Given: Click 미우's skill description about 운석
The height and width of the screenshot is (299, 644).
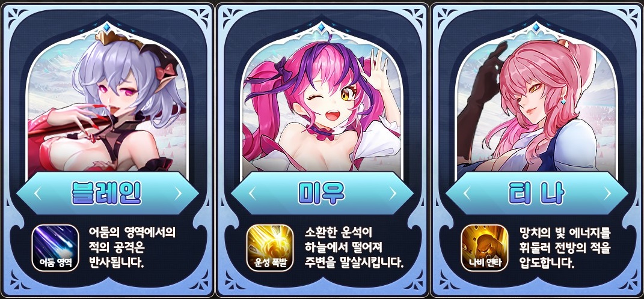Looking at the screenshot, I should (354, 247).
